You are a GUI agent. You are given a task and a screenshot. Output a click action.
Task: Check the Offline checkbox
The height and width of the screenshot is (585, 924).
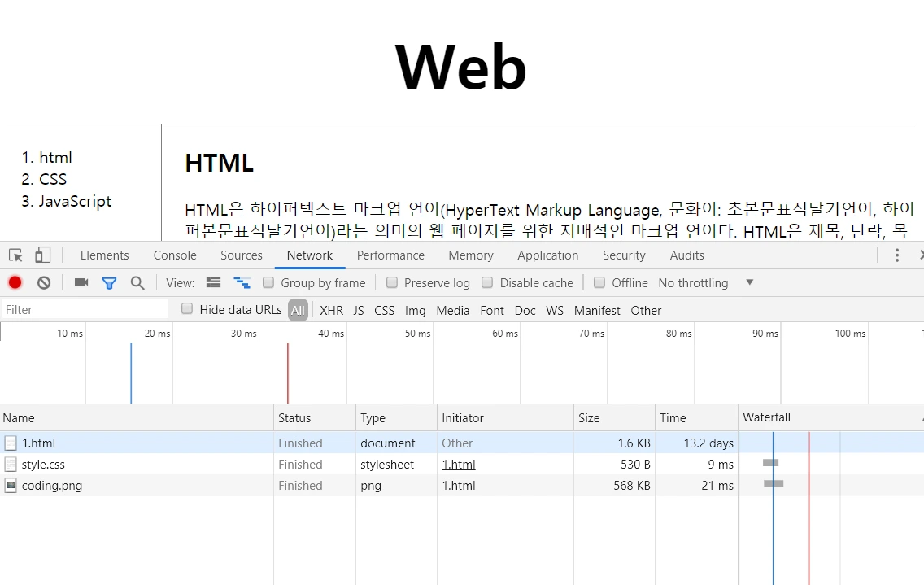599,282
